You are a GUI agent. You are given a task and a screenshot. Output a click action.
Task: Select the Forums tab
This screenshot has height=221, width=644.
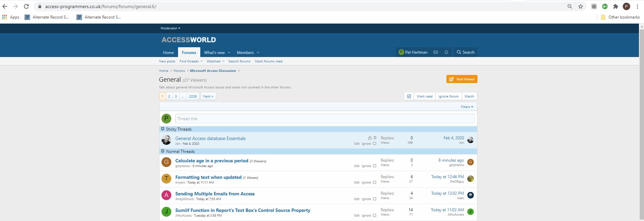(x=189, y=53)
